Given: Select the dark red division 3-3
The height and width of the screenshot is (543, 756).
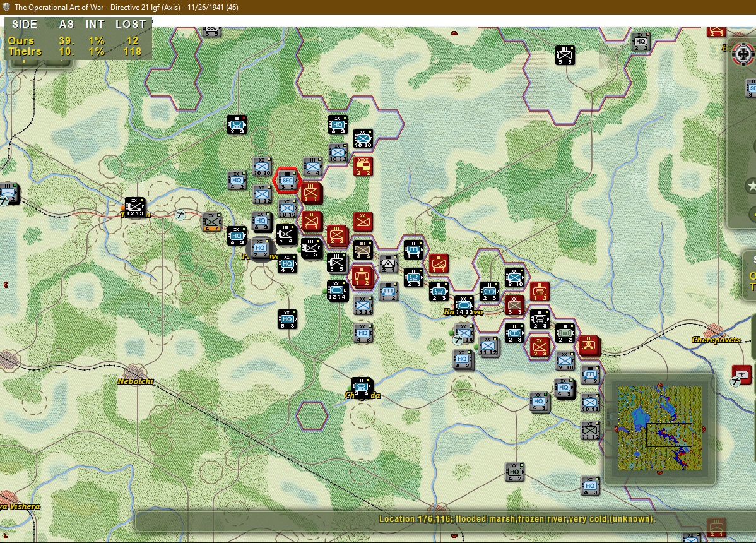Looking at the screenshot, I should click(x=514, y=306).
